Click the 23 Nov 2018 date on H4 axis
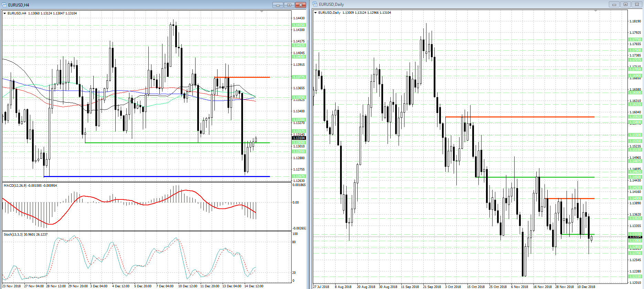Screen dimensions: 644x289 tap(12, 286)
